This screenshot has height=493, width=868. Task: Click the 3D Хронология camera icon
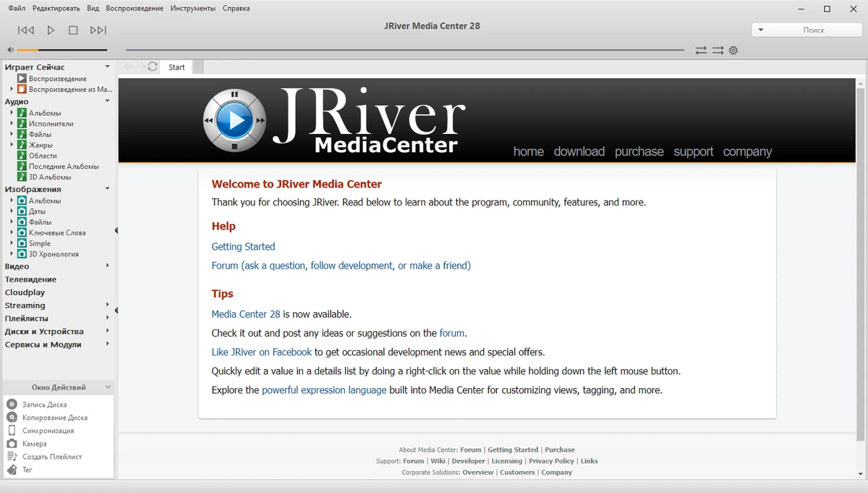coord(22,254)
